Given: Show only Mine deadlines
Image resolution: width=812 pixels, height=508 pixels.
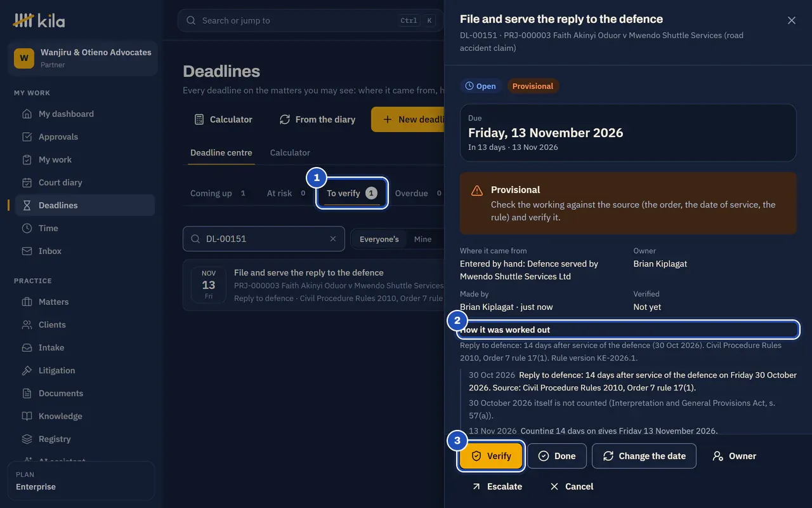Looking at the screenshot, I should [x=422, y=239].
